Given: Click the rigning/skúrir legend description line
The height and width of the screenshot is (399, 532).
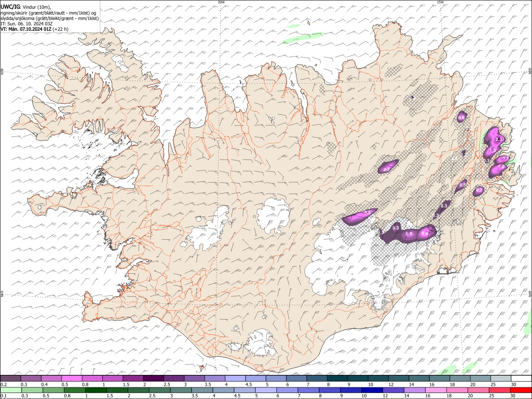Looking at the screenshot, I should point(48,13).
